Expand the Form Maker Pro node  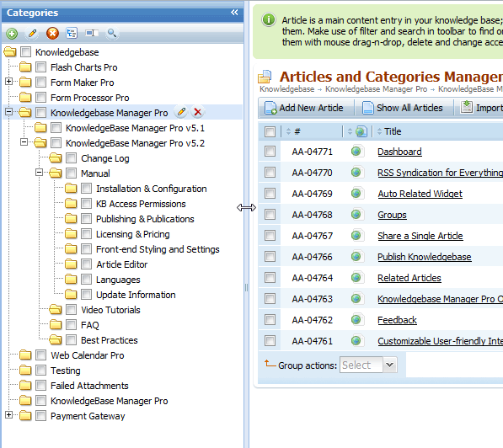pos(9,82)
